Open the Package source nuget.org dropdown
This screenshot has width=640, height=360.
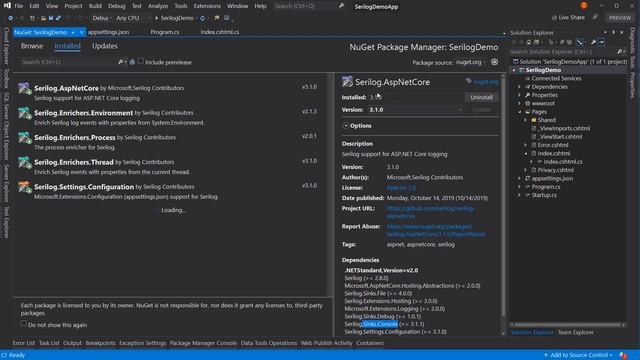(x=470, y=62)
